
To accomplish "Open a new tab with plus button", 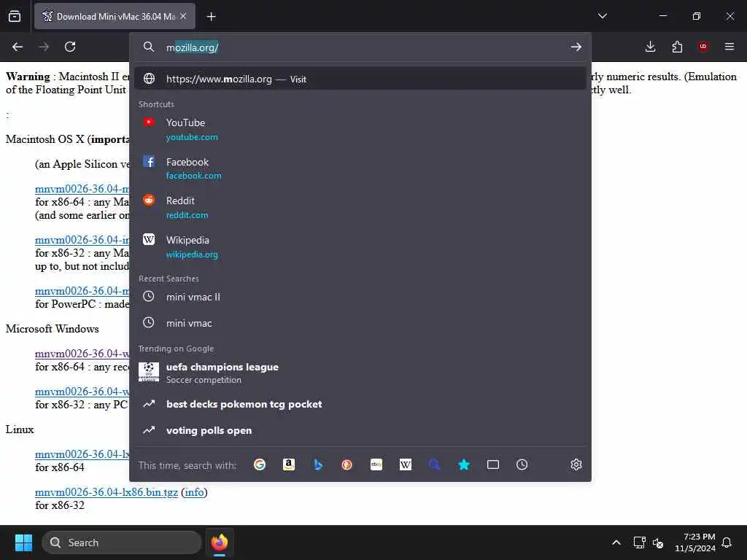I will point(211,17).
